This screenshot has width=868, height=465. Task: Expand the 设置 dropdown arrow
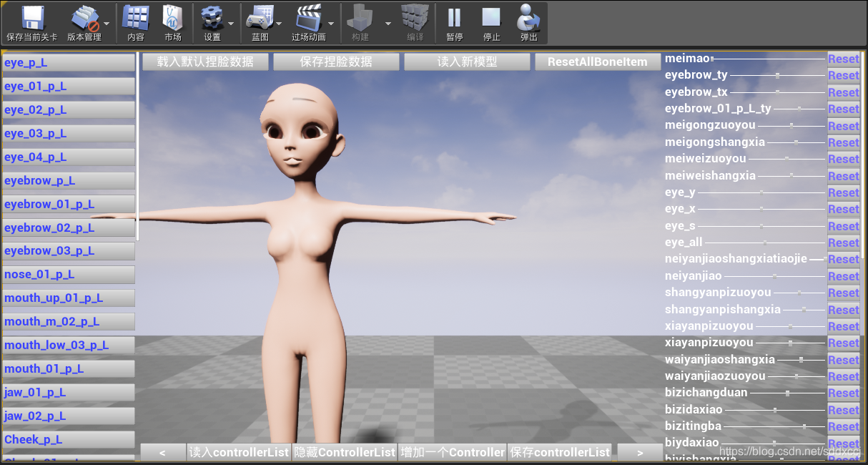coord(231,23)
